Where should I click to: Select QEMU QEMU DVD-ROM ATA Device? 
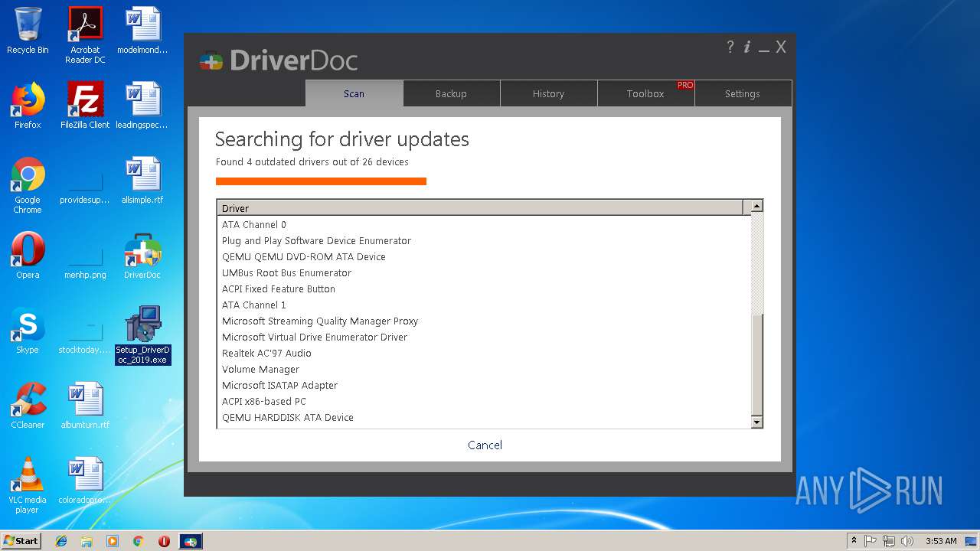click(x=483, y=256)
